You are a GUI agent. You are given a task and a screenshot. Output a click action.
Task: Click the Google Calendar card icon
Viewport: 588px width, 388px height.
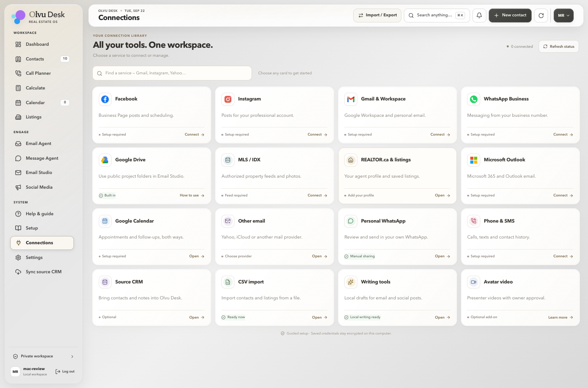click(x=105, y=221)
